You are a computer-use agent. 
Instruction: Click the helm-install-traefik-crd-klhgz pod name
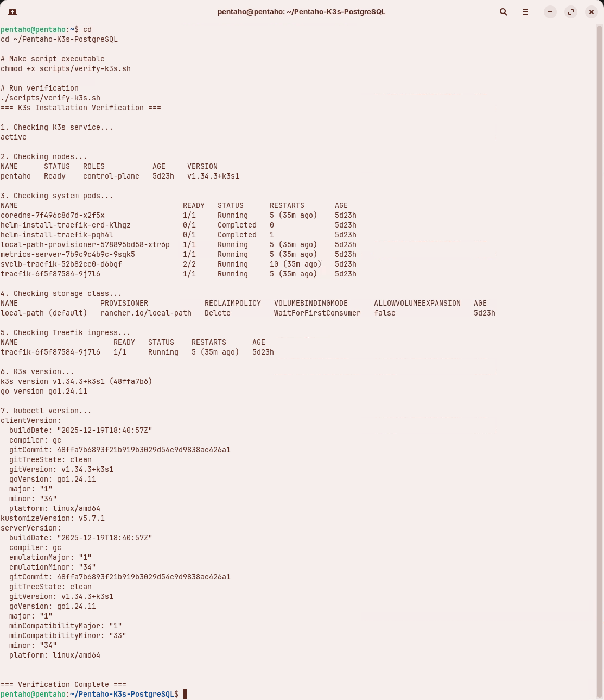(x=66, y=225)
